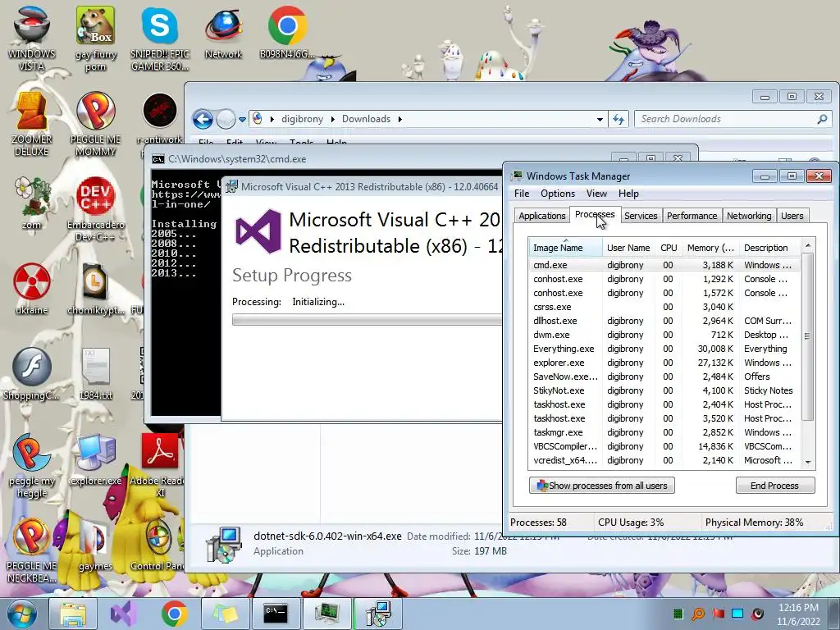Click the Windows Start orb
Screen dimensions: 840x630
pos(22,614)
